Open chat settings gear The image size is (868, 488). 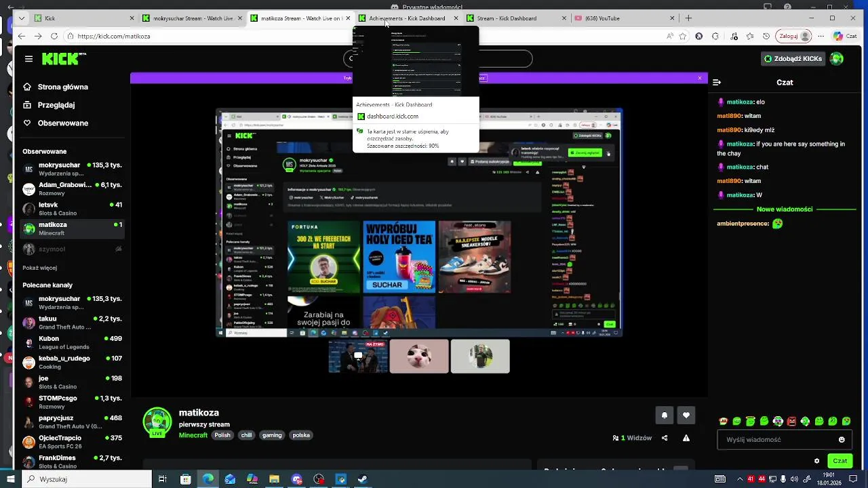click(816, 461)
